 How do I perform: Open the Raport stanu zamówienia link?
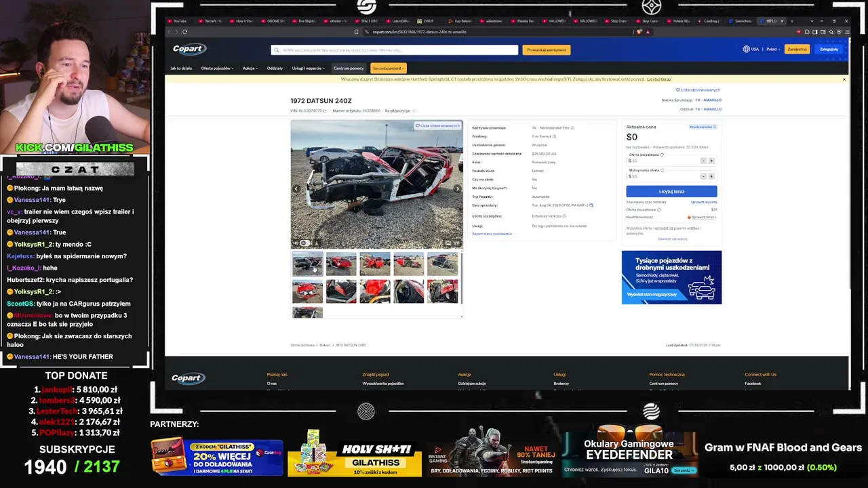pyautogui.click(x=492, y=234)
